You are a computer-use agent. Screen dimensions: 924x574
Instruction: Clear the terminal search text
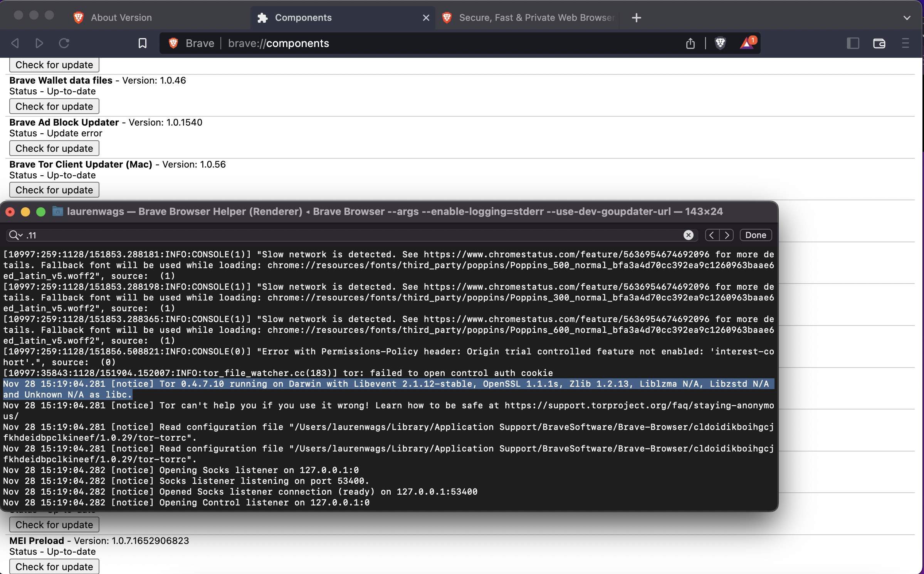689,235
